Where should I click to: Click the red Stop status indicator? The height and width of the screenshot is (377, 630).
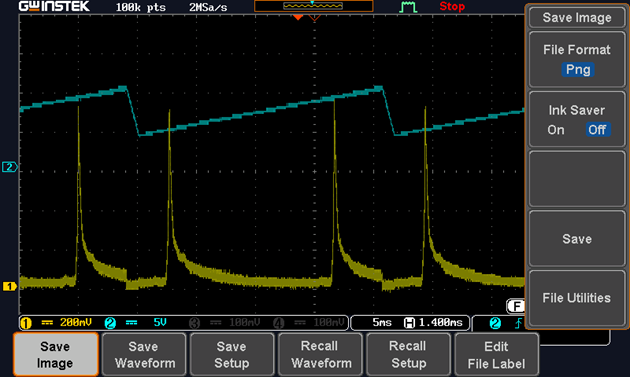452,6
